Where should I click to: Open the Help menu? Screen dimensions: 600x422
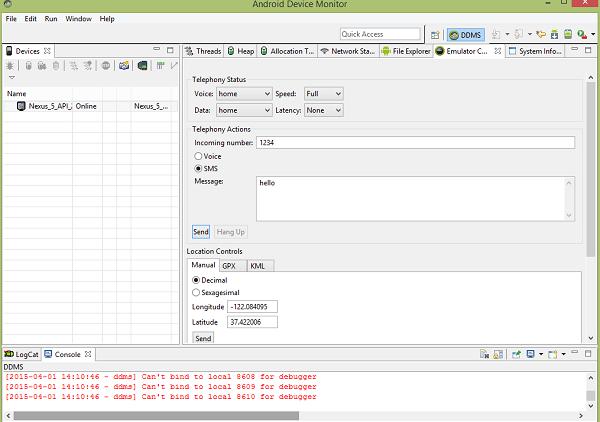click(107, 19)
